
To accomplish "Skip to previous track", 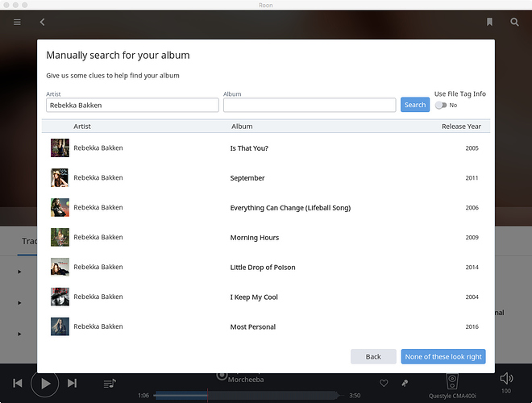I will [x=17, y=384].
